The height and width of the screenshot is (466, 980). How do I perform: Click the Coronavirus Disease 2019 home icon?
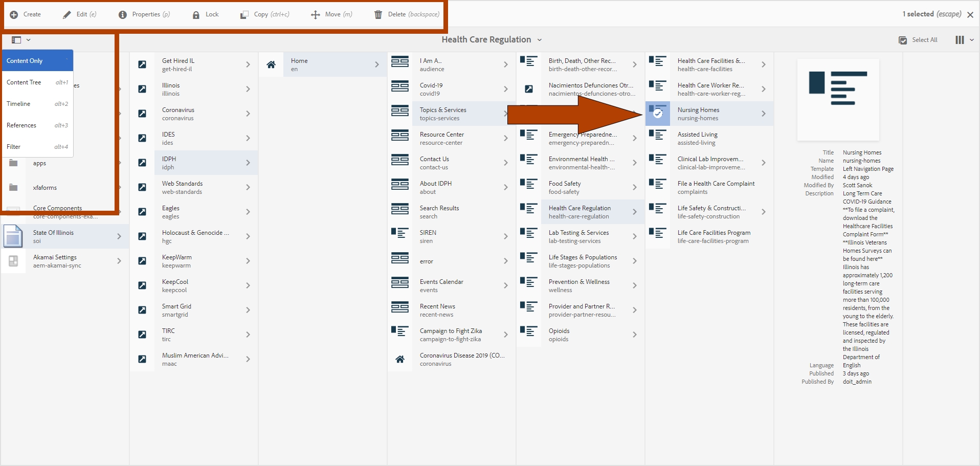(400, 359)
